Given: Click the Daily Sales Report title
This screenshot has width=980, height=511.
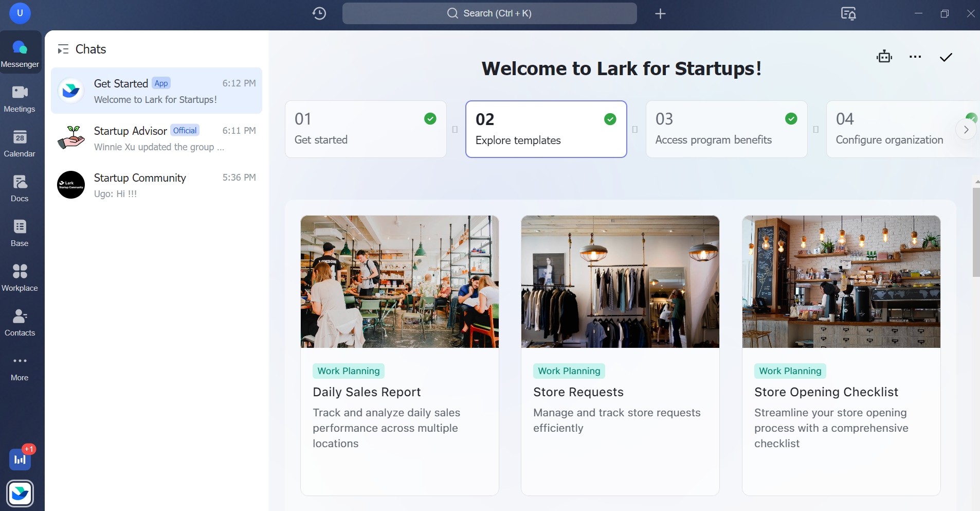Looking at the screenshot, I should click(367, 392).
